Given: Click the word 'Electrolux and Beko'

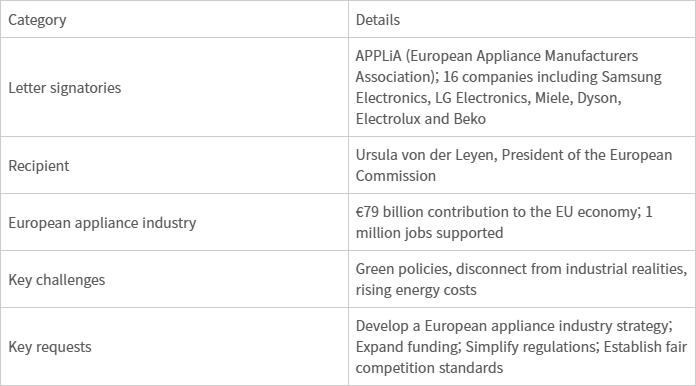Looking at the screenshot, I should click(x=420, y=119).
